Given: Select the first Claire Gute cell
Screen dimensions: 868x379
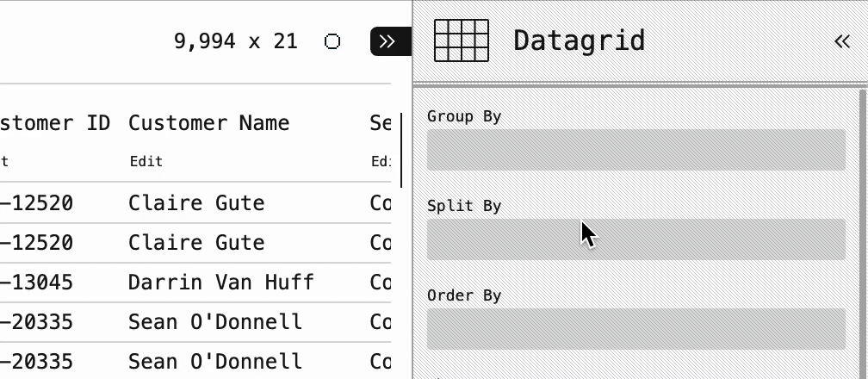Looking at the screenshot, I should [196, 202].
